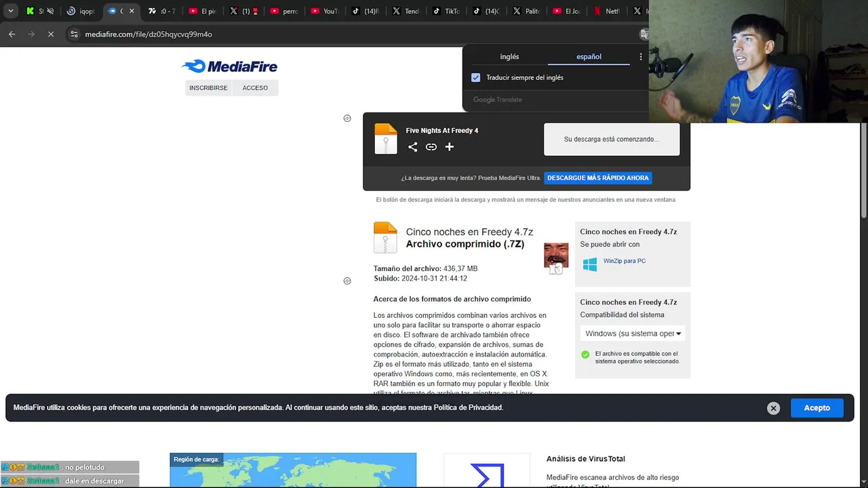Open the Windows system compatibility dropdown

tap(633, 333)
